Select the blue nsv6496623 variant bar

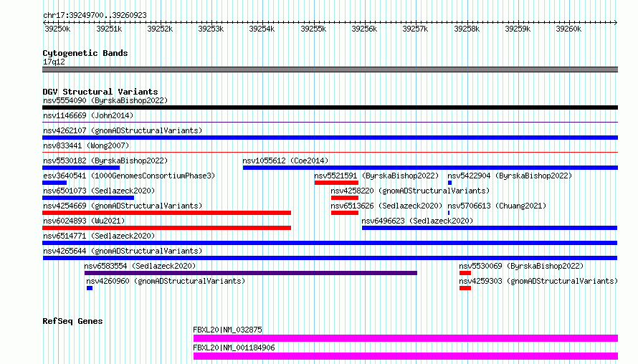point(490,228)
